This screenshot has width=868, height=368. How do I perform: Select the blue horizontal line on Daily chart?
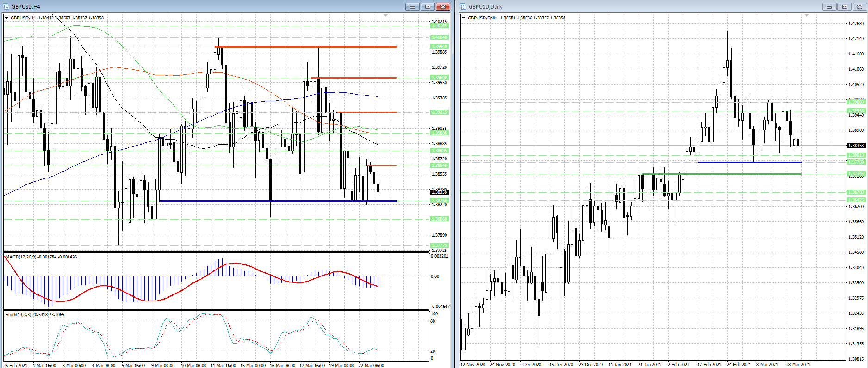750,162
